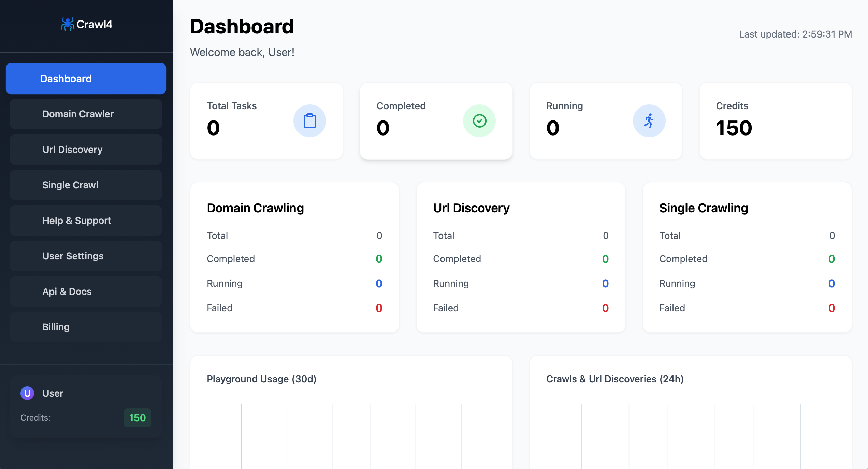Navigate to User Settings
This screenshot has height=469, width=868.
86,256
